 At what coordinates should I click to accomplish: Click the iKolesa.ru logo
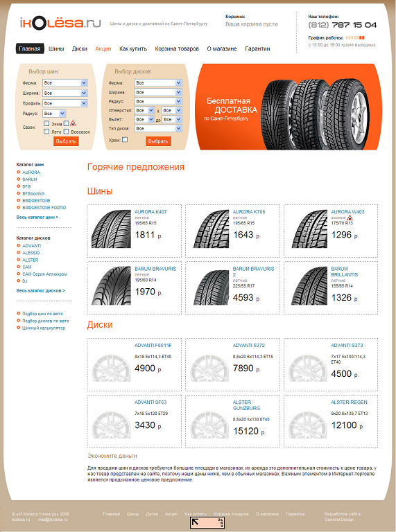[x=60, y=24]
